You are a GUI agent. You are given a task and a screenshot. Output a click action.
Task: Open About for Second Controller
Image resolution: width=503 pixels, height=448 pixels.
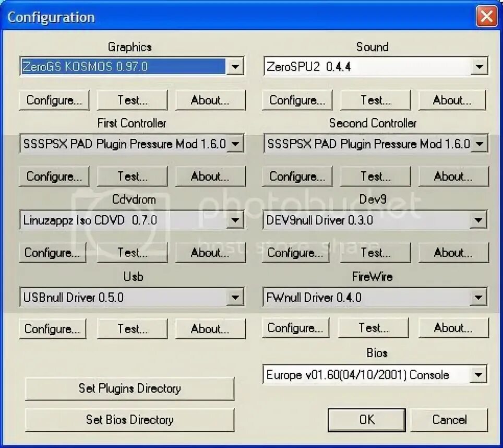453,176
